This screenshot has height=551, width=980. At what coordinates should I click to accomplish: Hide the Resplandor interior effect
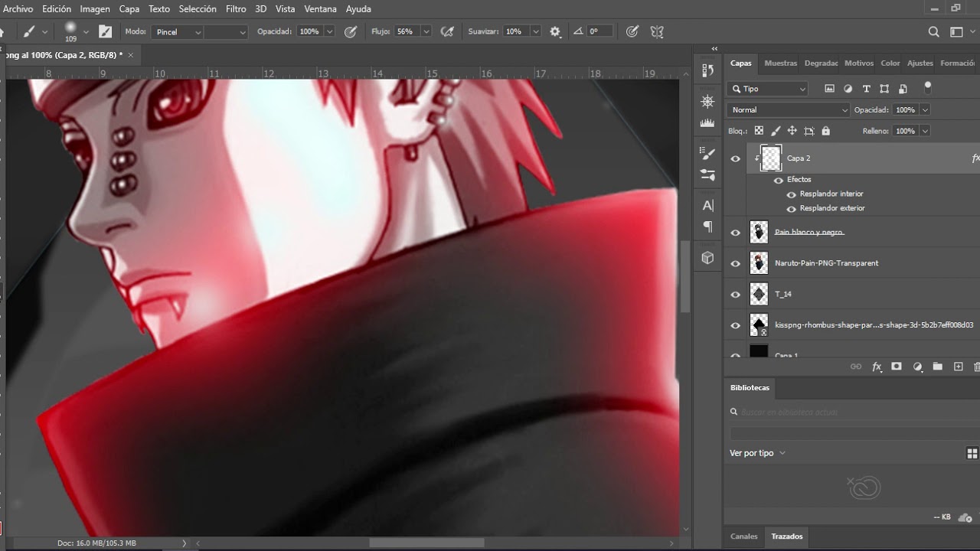792,194
